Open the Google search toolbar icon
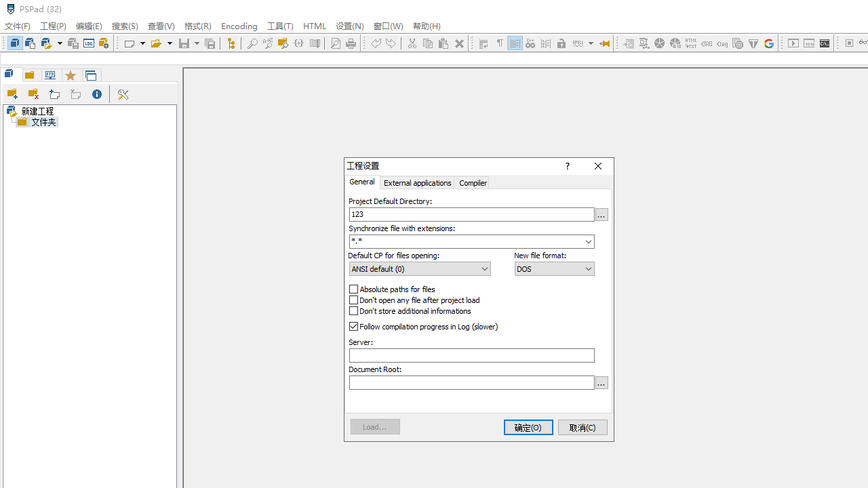Viewport: 868px width, 488px height. [768, 43]
